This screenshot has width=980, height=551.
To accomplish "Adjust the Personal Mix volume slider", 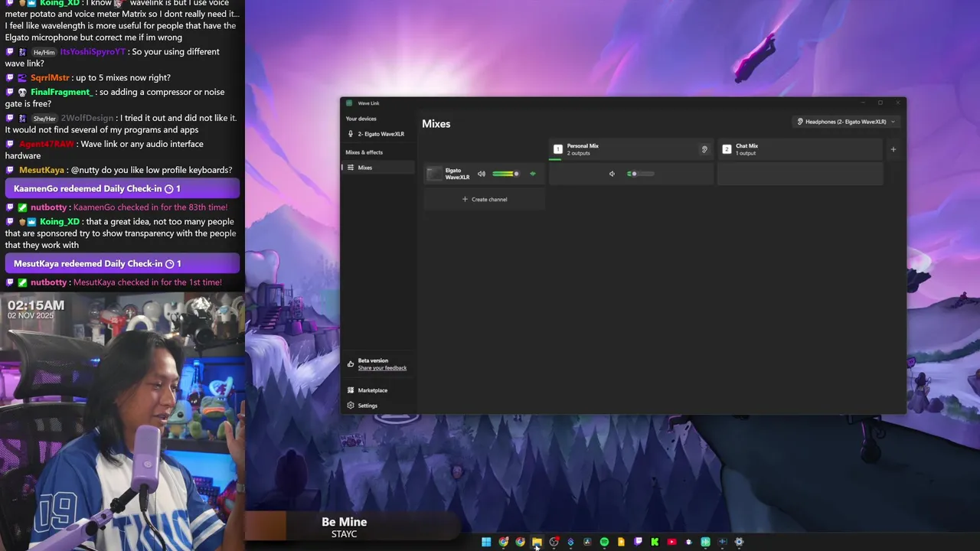I will click(641, 174).
